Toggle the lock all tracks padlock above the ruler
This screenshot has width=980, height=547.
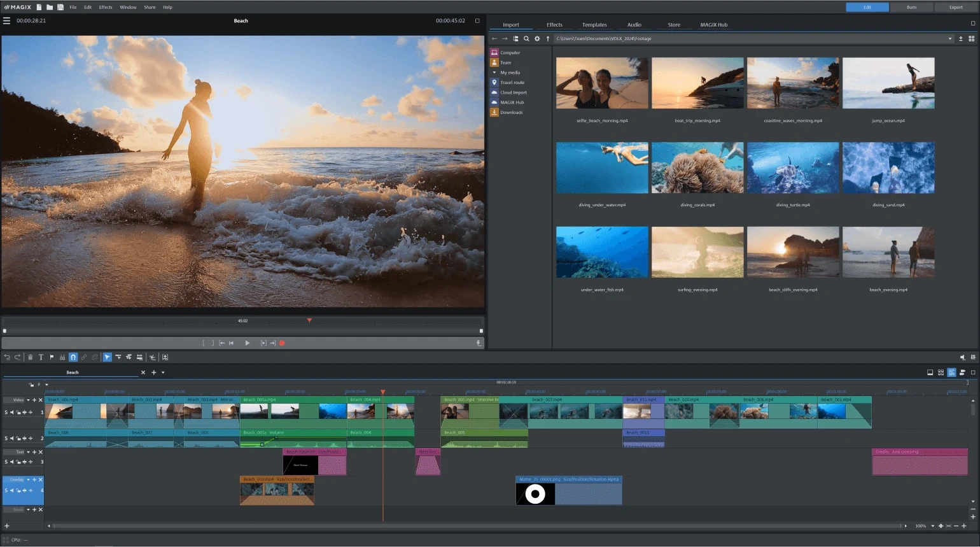[31, 385]
